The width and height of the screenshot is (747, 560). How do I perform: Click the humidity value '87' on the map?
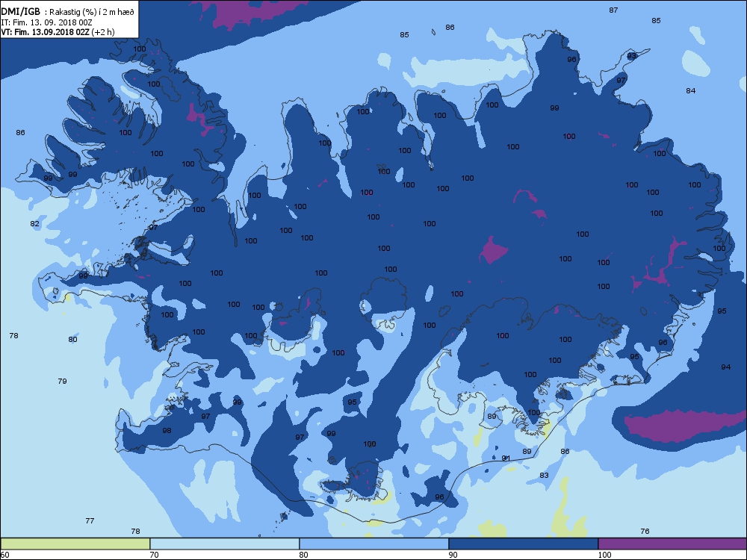(x=613, y=10)
